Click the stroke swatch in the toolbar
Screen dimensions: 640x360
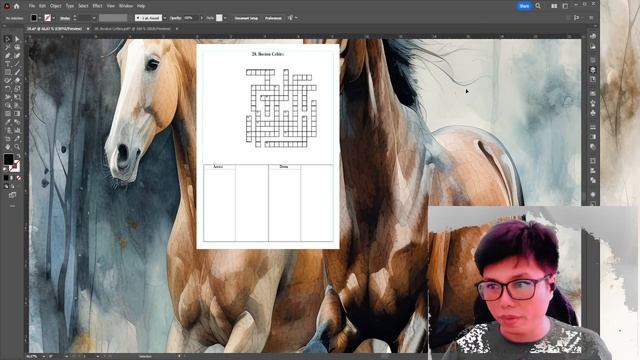tap(15, 166)
